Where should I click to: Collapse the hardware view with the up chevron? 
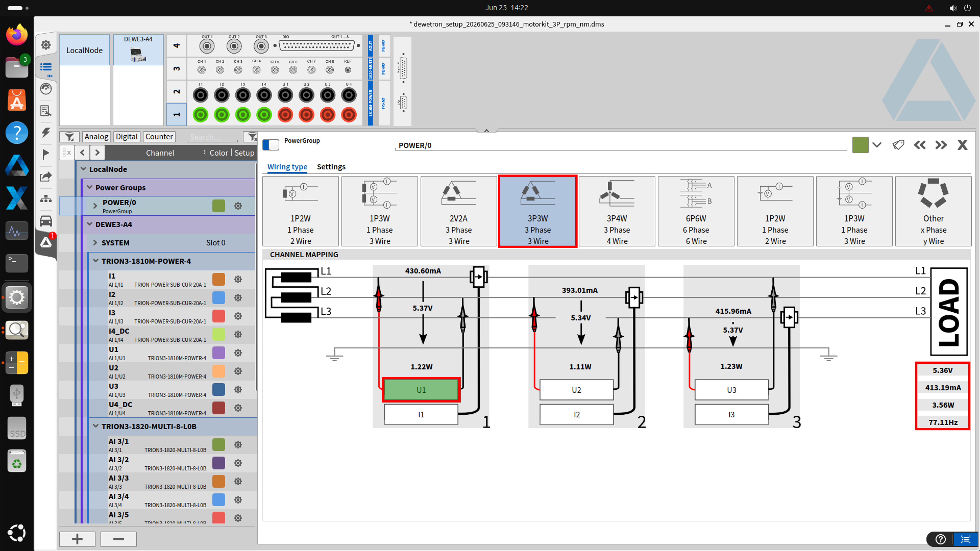pos(487,130)
